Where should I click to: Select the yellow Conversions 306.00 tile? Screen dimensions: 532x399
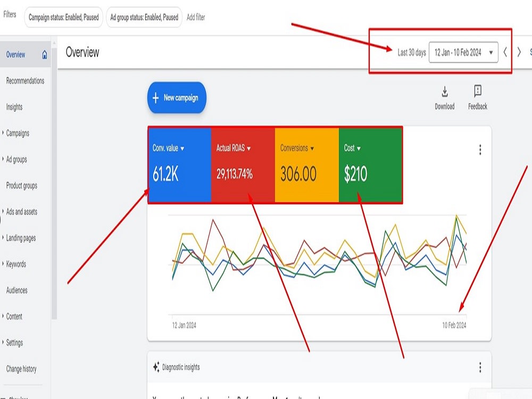click(x=307, y=165)
